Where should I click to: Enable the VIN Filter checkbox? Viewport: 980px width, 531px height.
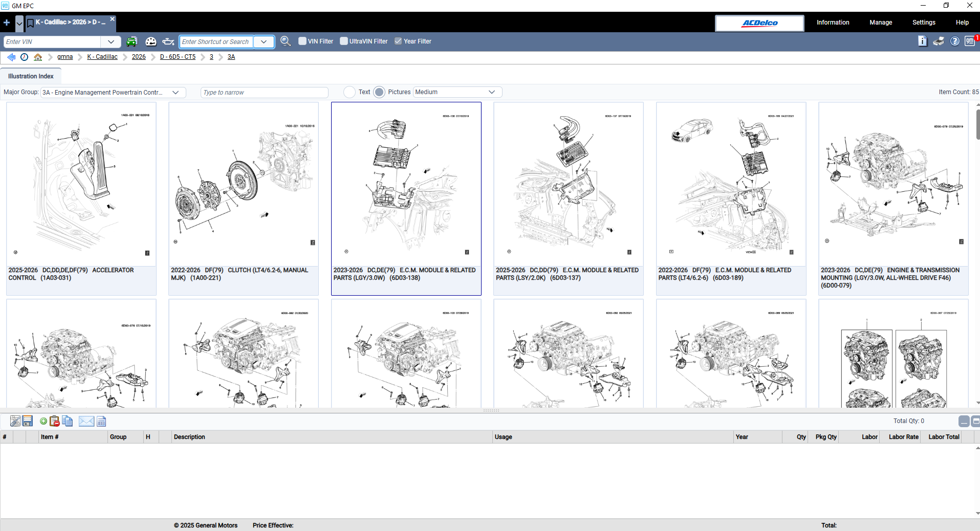(302, 41)
